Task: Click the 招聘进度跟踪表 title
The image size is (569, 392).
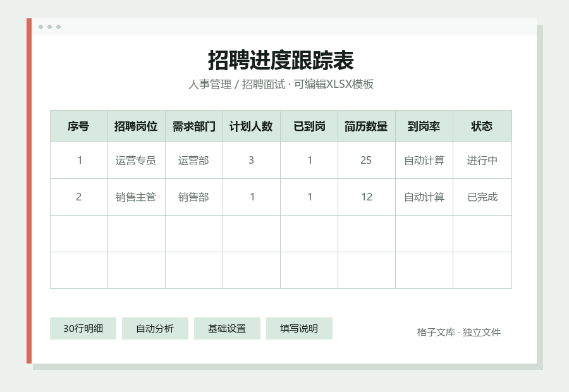Action: 281,60
